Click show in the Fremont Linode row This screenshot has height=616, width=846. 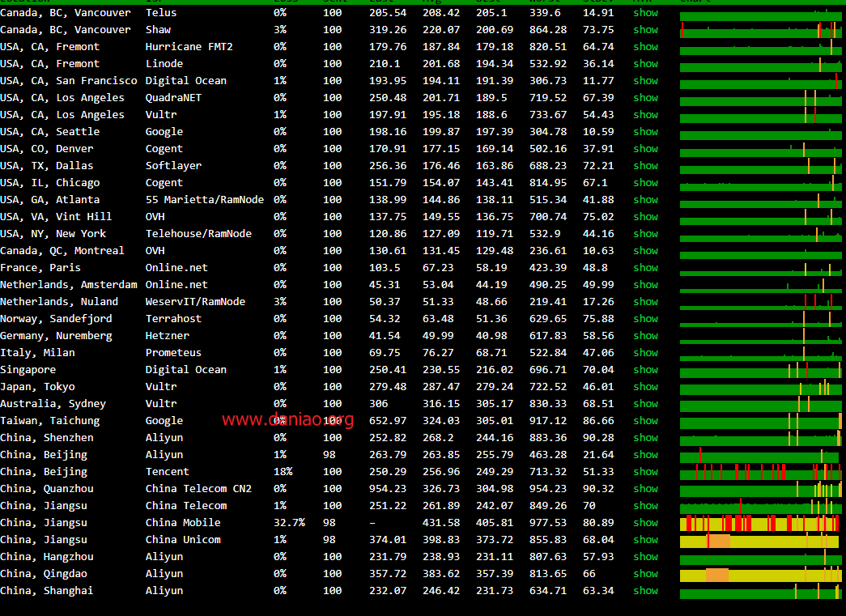coord(645,64)
